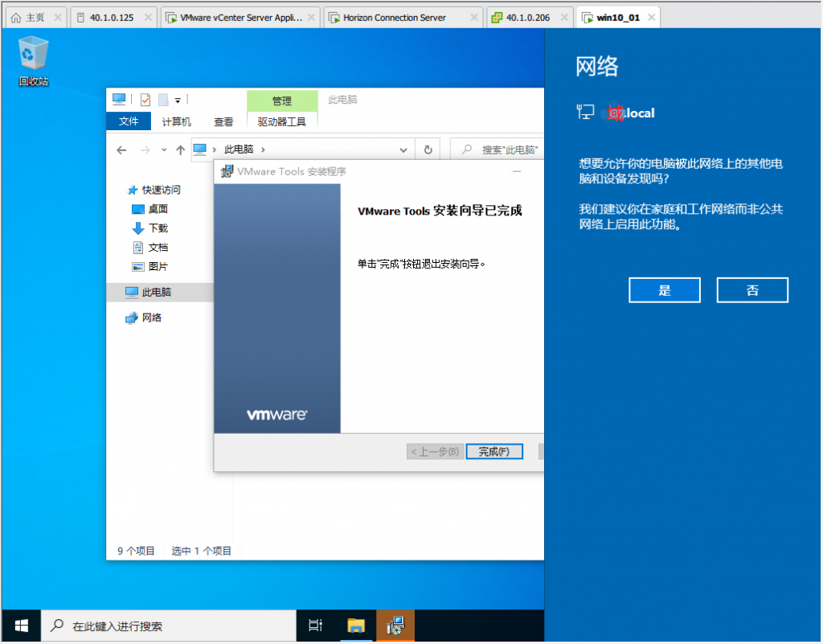Click the 9 个项目 status text

pyautogui.click(x=136, y=551)
